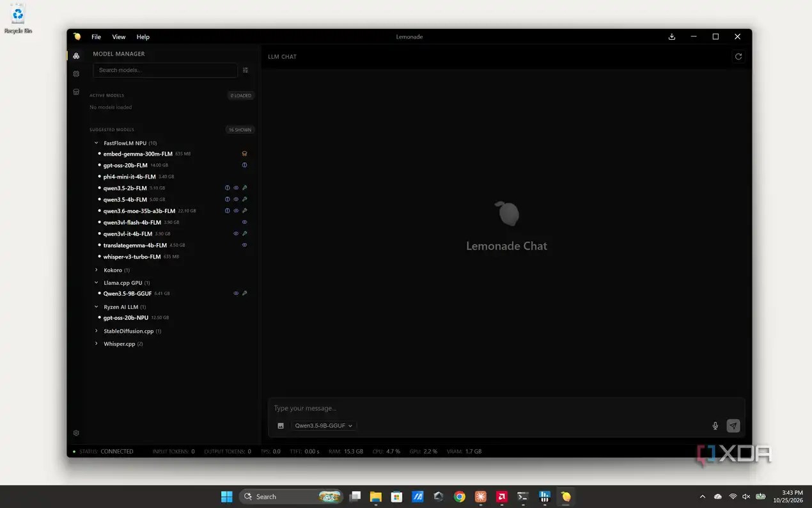This screenshot has height=508, width=812.
Task: Focus the Search models field
Action: point(165,70)
